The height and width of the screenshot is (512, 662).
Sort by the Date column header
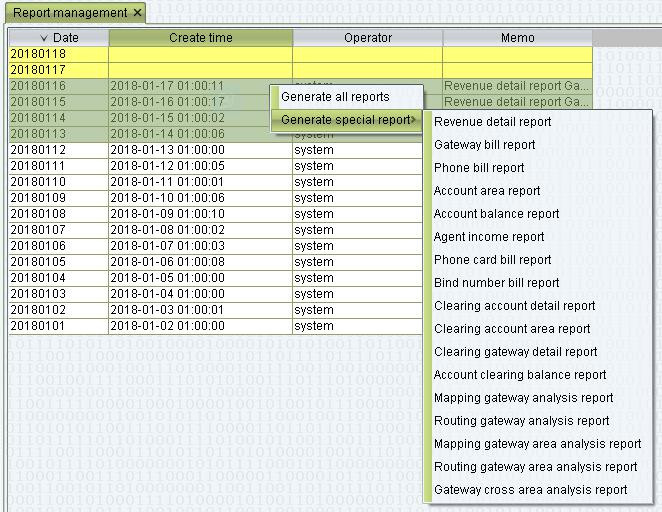[x=59, y=38]
